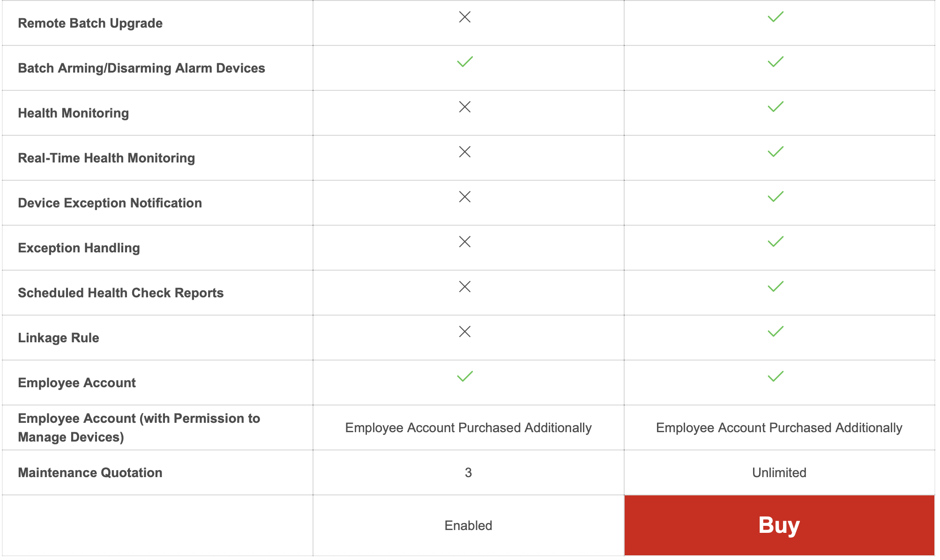Screen dimensions: 940x560
Task: Click the cross icon for Linkage Rule
Action: click(464, 332)
